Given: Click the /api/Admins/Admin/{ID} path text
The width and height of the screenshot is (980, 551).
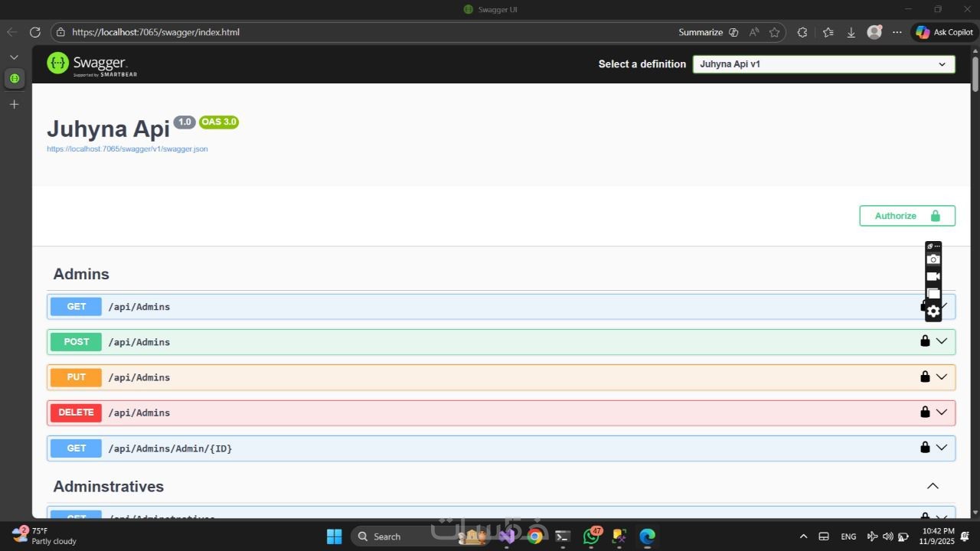Looking at the screenshot, I should tap(170, 448).
